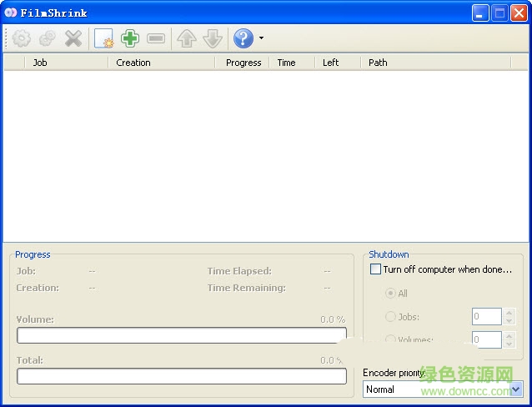Screen dimensions: 532x407
Task: Sort by the Path column header
Action: pos(435,63)
